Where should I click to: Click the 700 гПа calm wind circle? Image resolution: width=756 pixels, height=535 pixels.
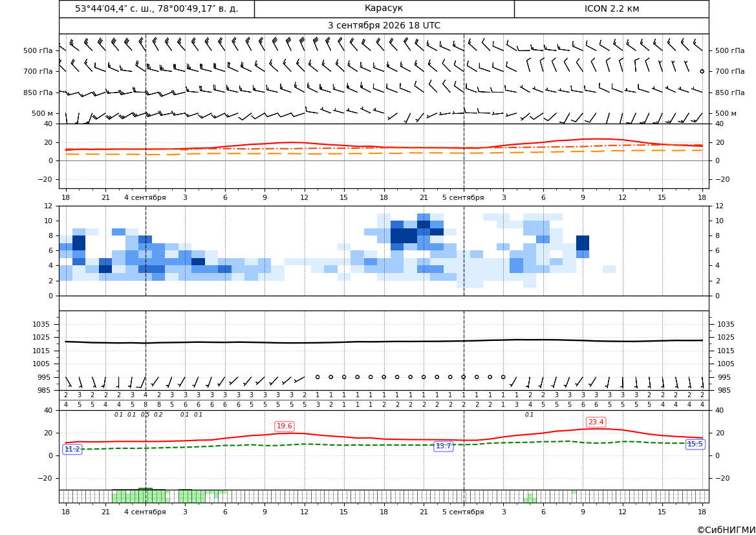pyautogui.click(x=702, y=71)
